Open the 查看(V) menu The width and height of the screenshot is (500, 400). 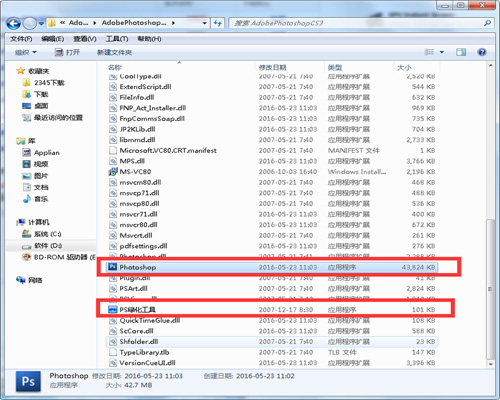click(85, 39)
